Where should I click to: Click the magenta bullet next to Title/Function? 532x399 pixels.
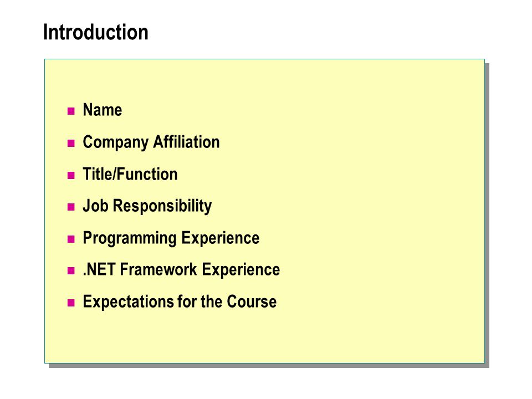coord(71,176)
